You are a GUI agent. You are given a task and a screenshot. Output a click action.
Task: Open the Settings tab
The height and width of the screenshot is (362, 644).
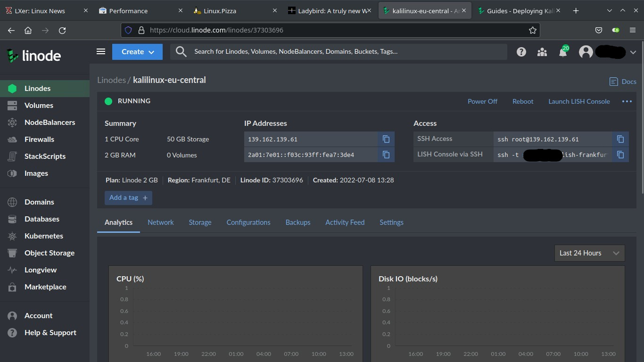(x=391, y=222)
